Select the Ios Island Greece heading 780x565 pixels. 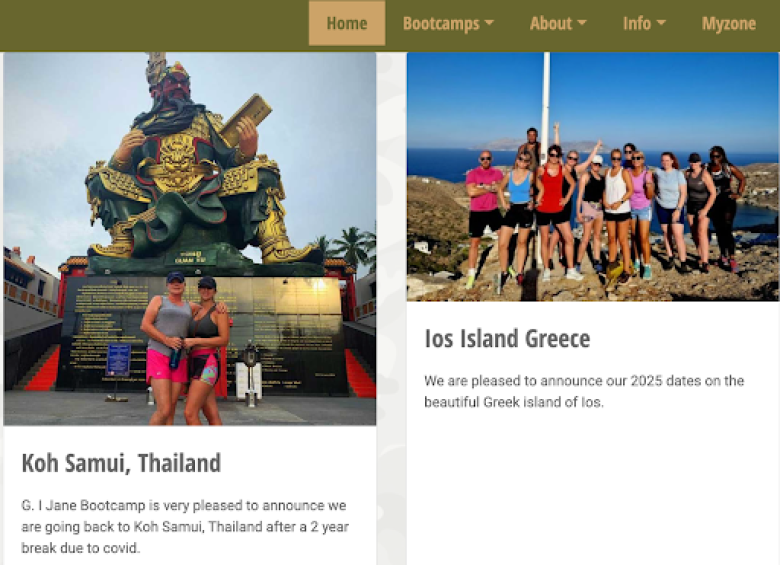coord(507,339)
